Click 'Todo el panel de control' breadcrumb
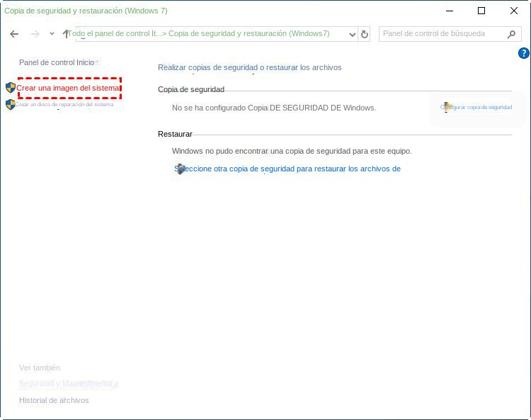This screenshot has height=420, width=531. click(x=115, y=33)
